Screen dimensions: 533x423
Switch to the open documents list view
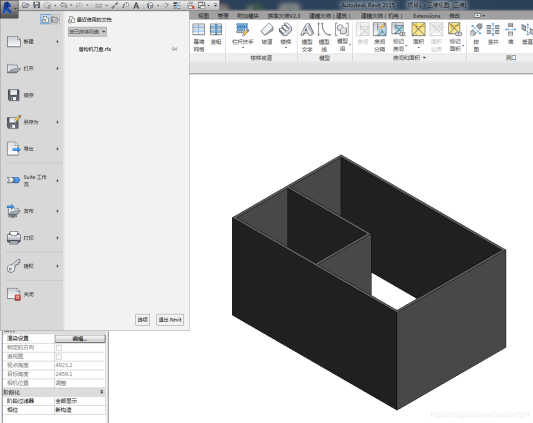click(x=55, y=19)
